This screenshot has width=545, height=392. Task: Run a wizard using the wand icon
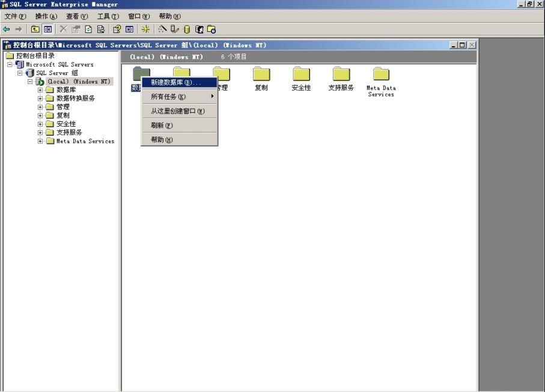tap(162, 29)
